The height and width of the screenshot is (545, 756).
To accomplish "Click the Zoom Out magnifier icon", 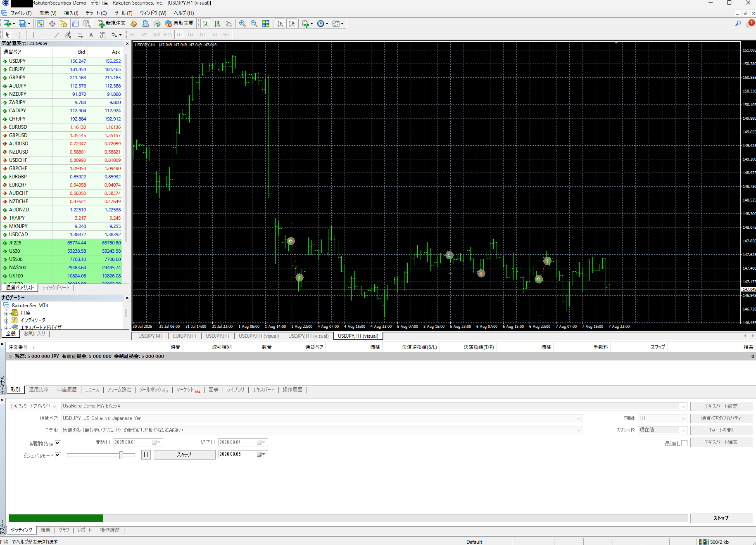I will (254, 24).
